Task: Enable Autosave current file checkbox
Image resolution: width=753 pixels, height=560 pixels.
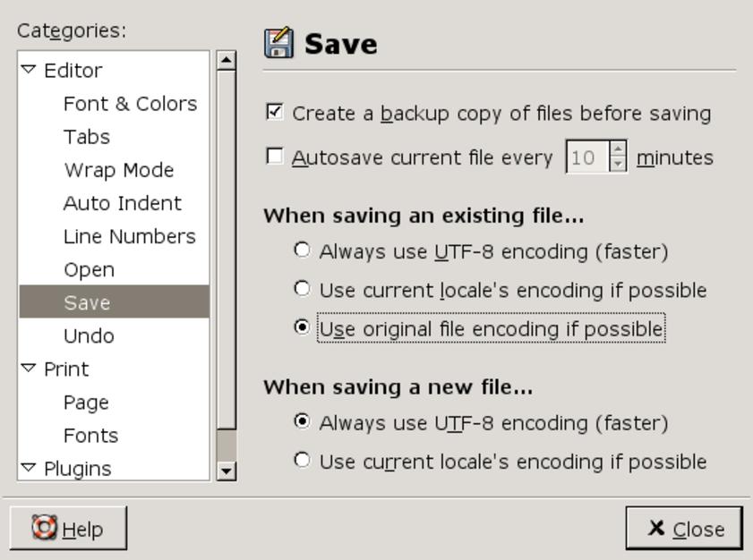Action: (x=275, y=157)
